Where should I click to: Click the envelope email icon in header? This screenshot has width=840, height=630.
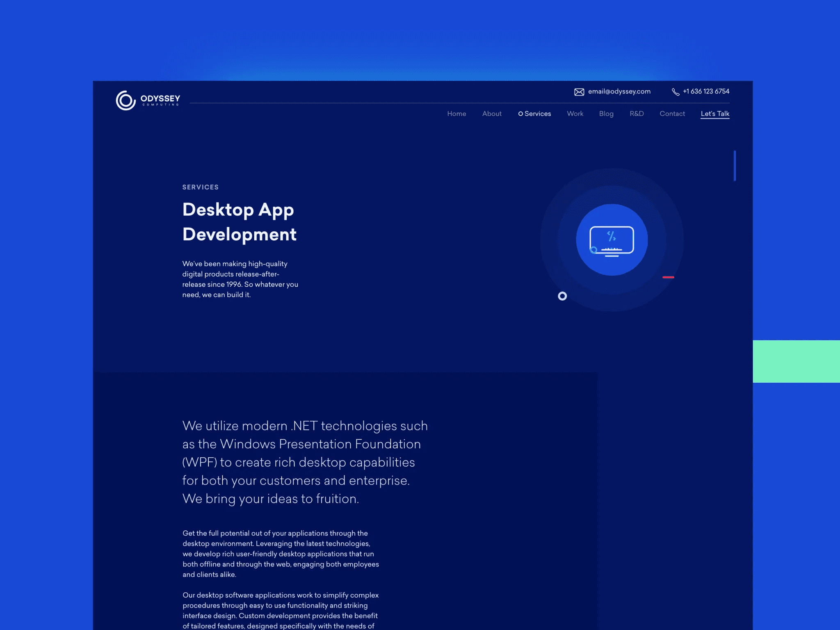click(579, 92)
